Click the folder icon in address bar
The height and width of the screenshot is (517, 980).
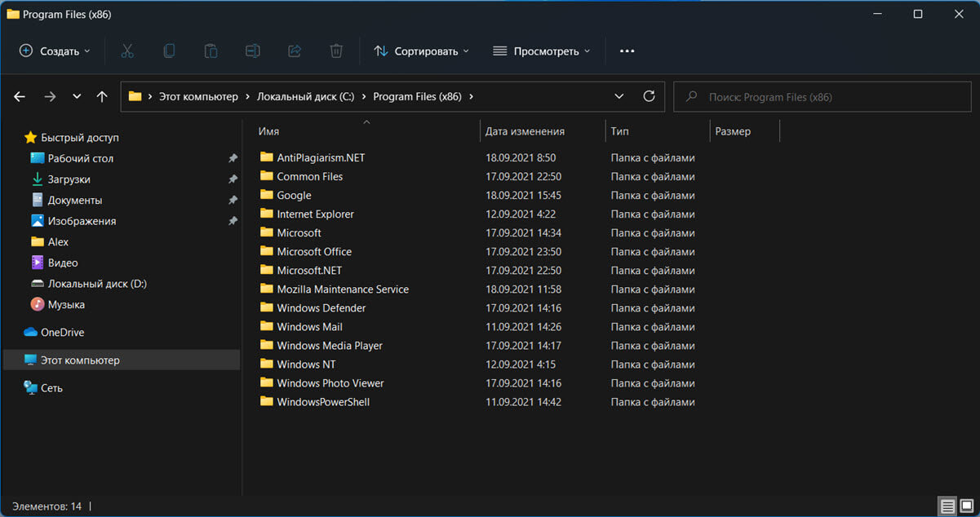(135, 96)
